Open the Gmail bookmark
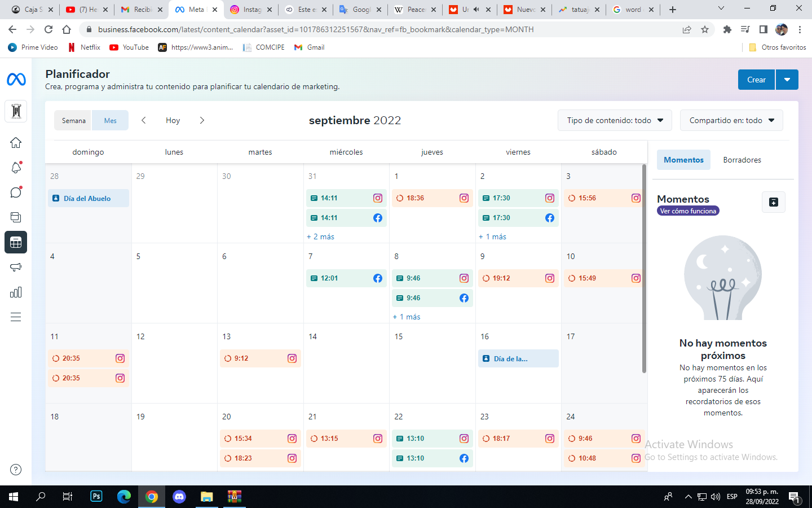 (310, 47)
